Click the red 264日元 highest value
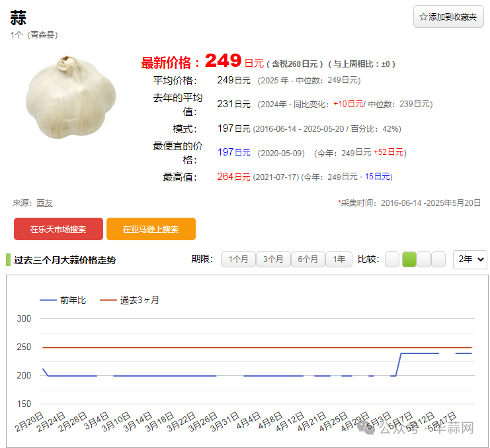This screenshot has width=490, height=448. (233, 177)
